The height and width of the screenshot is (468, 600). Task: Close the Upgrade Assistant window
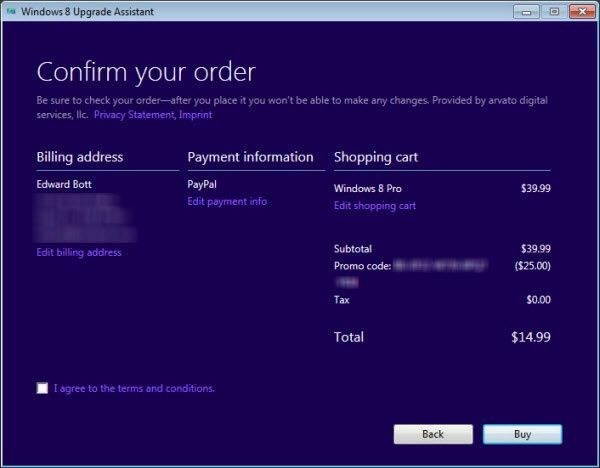582,11
